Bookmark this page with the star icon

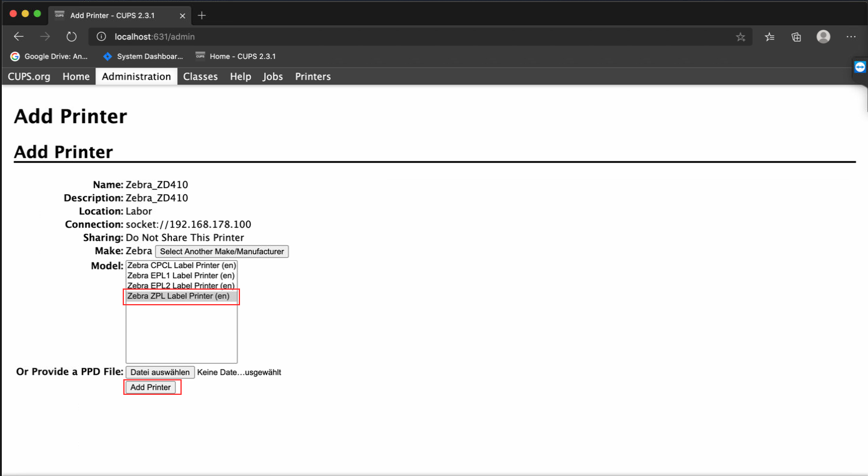(x=740, y=37)
